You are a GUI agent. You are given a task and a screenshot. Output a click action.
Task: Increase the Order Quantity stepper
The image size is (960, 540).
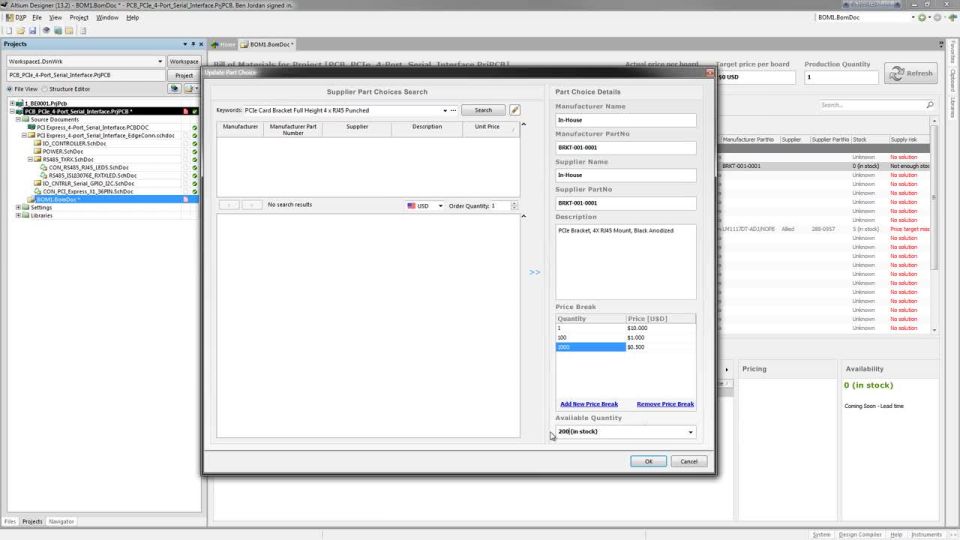(514, 204)
